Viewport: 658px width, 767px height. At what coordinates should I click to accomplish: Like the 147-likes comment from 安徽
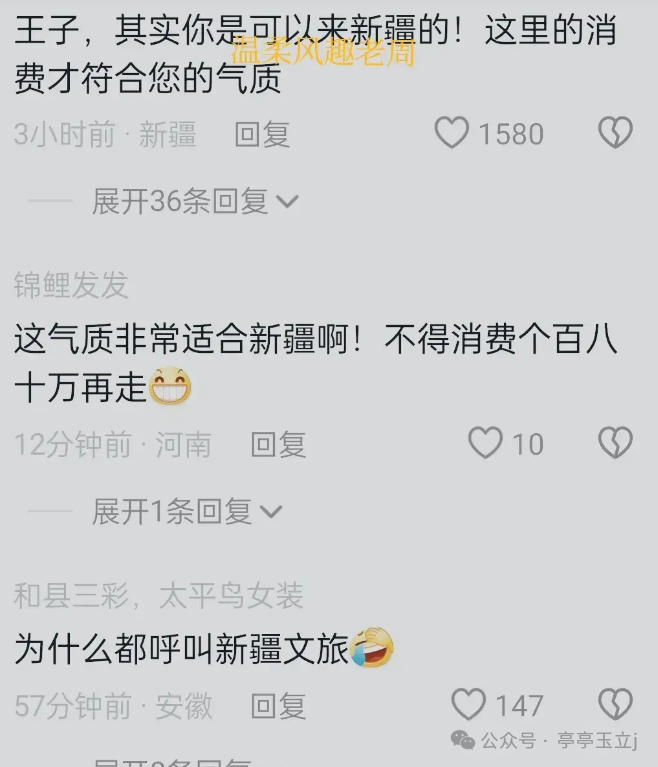468,704
